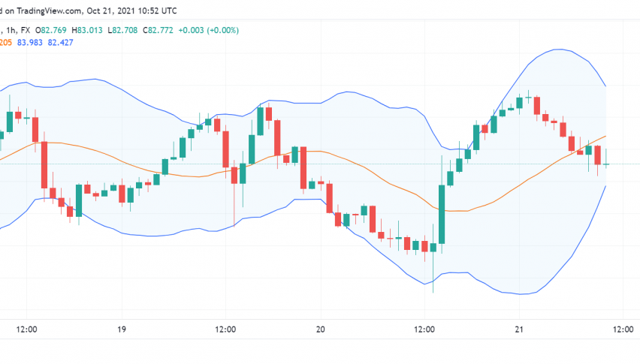The width and height of the screenshot is (640, 364).
Task: Click the 12:00 label after date 21
Action: [x=623, y=329]
